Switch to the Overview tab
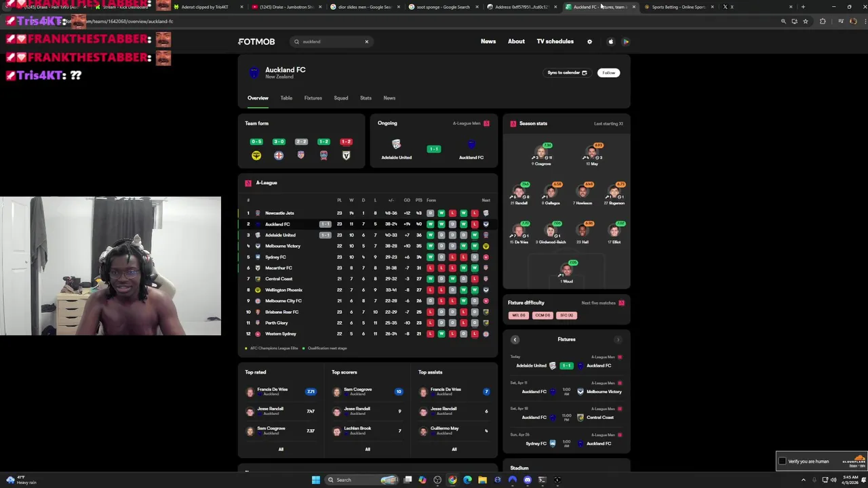This screenshot has height=488, width=868. click(258, 98)
